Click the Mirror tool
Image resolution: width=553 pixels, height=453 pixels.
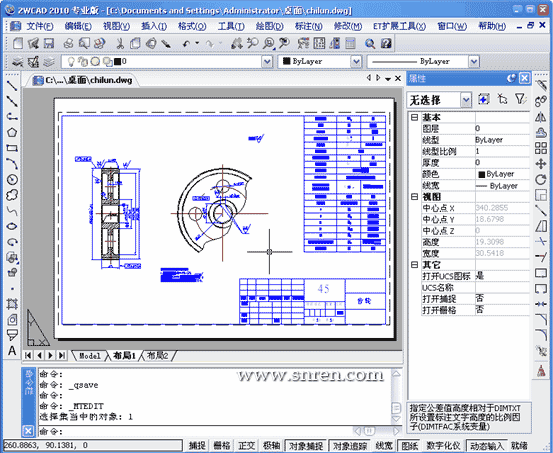click(x=541, y=117)
